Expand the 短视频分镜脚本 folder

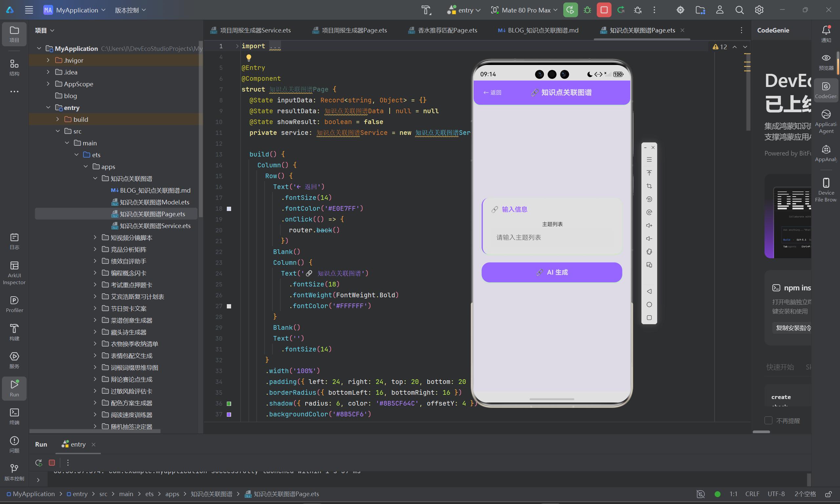(x=95, y=237)
